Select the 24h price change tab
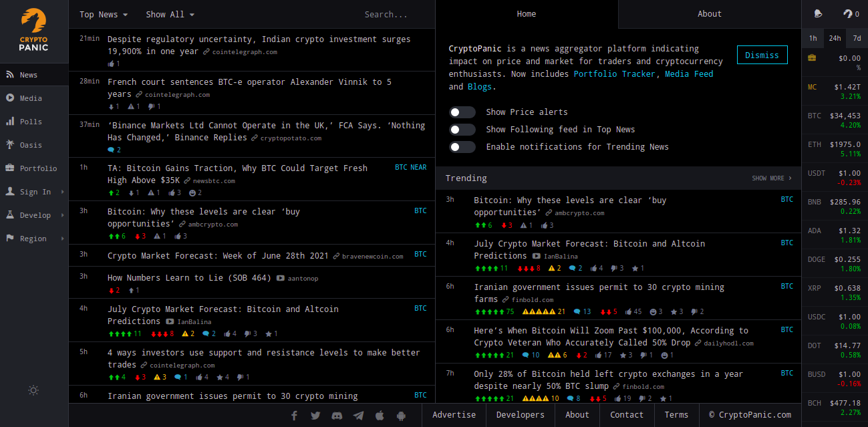868x427 pixels. click(x=835, y=38)
